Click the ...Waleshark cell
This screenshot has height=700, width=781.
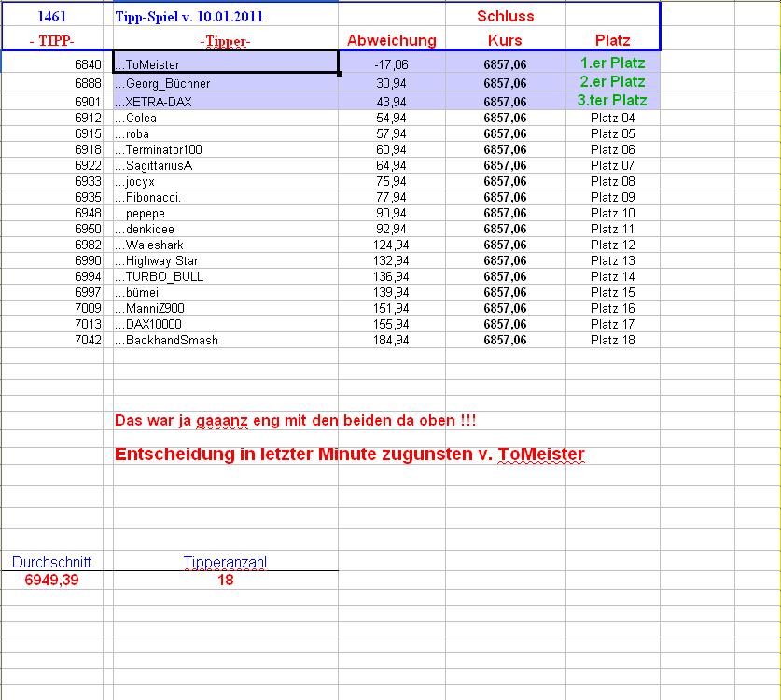pyautogui.click(x=226, y=245)
